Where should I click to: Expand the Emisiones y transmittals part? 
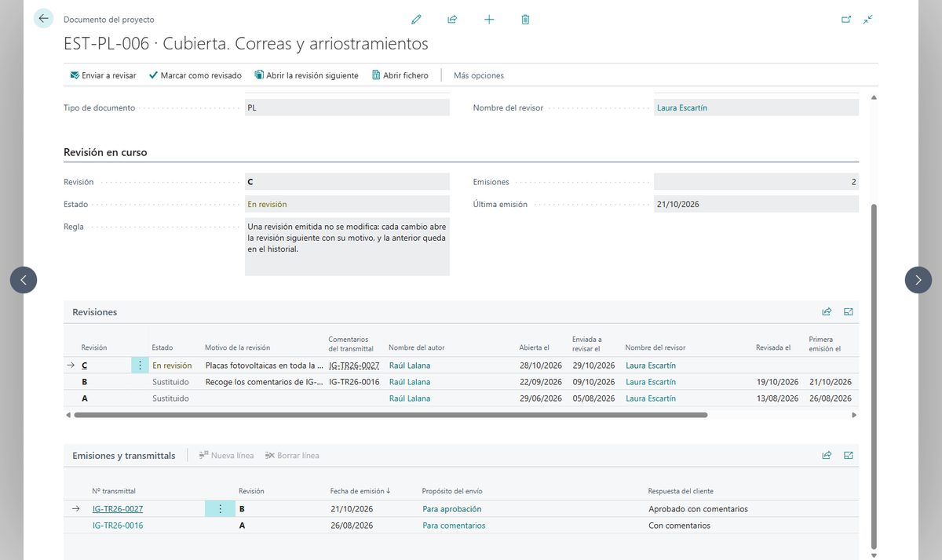coord(849,455)
